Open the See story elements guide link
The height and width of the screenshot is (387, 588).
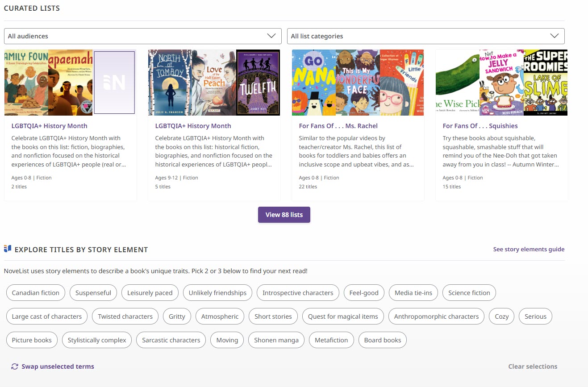tap(529, 250)
